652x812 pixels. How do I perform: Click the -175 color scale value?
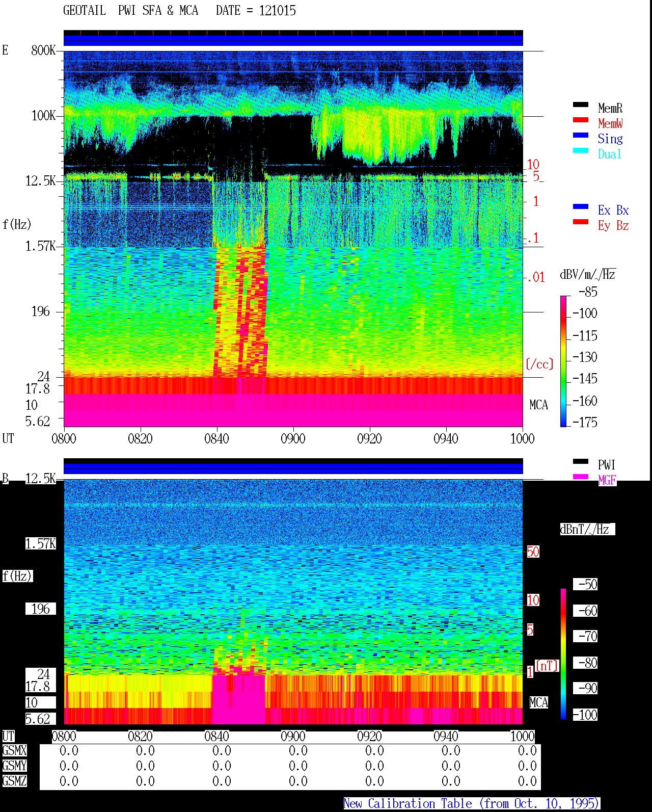tap(585, 422)
